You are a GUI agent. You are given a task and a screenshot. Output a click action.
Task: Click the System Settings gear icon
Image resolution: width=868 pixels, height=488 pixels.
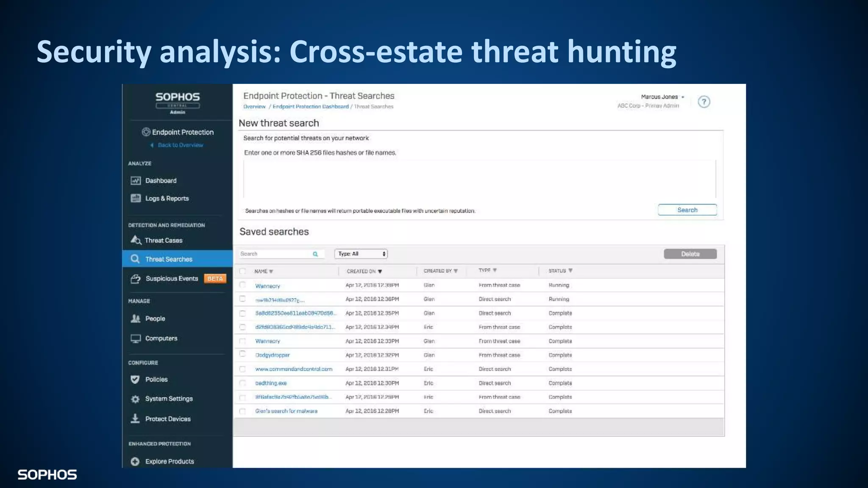135,399
